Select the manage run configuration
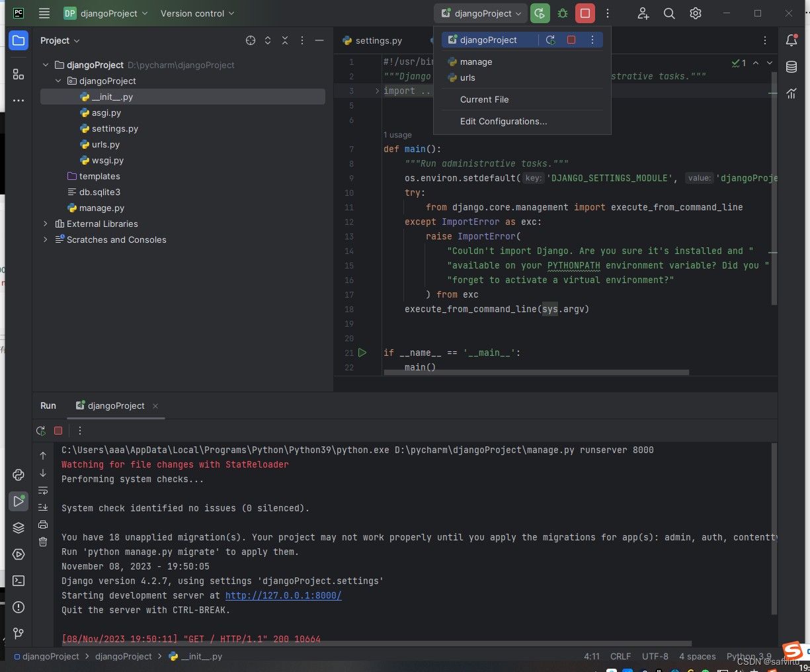 click(x=522, y=62)
